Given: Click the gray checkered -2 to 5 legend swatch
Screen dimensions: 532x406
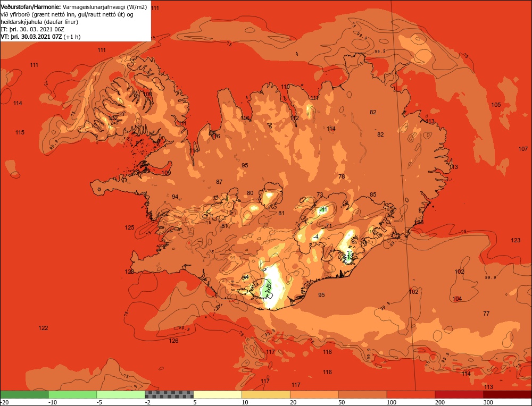Looking at the screenshot, I should click(169, 394).
